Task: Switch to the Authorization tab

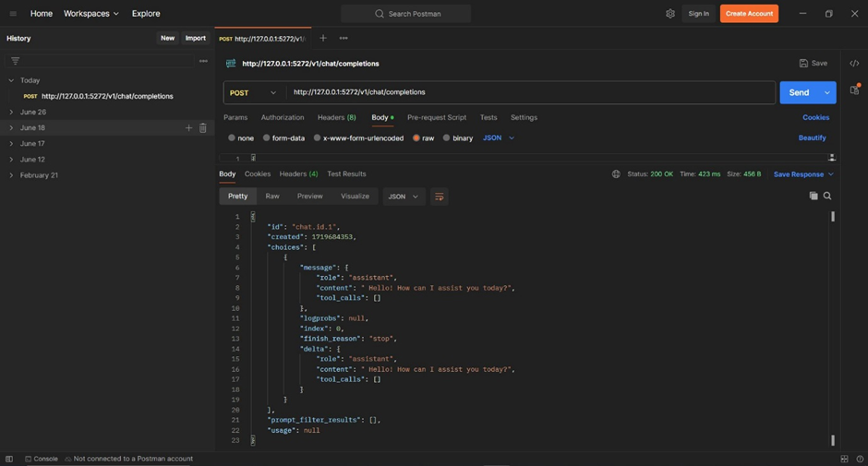Action: pyautogui.click(x=283, y=118)
